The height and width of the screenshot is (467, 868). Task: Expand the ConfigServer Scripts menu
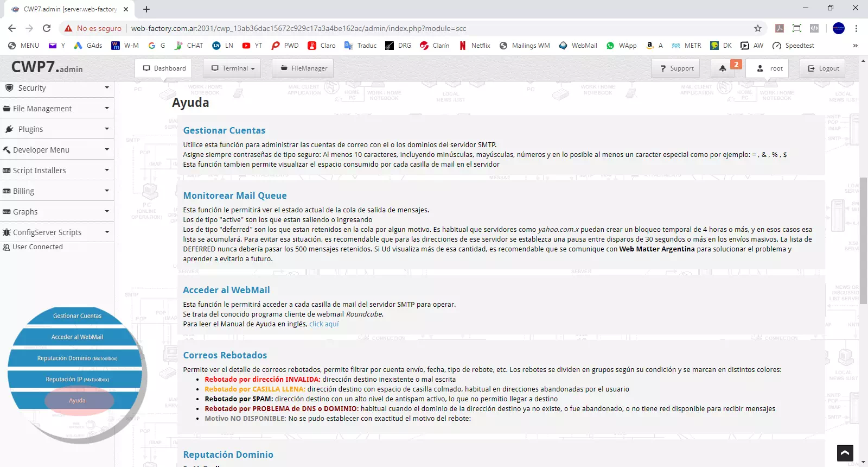tap(57, 232)
